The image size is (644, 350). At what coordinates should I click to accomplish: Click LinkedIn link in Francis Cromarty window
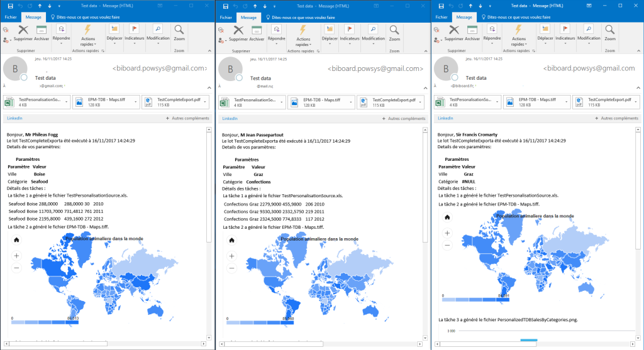(445, 118)
